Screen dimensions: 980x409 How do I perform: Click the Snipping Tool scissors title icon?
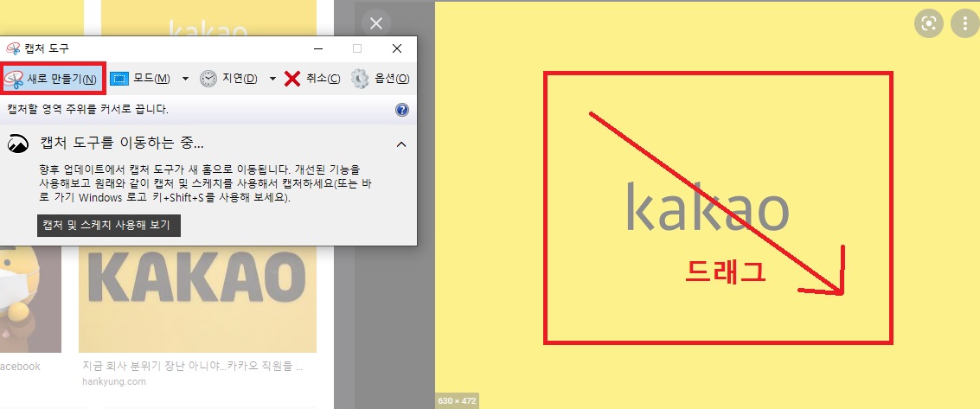pos(12,48)
